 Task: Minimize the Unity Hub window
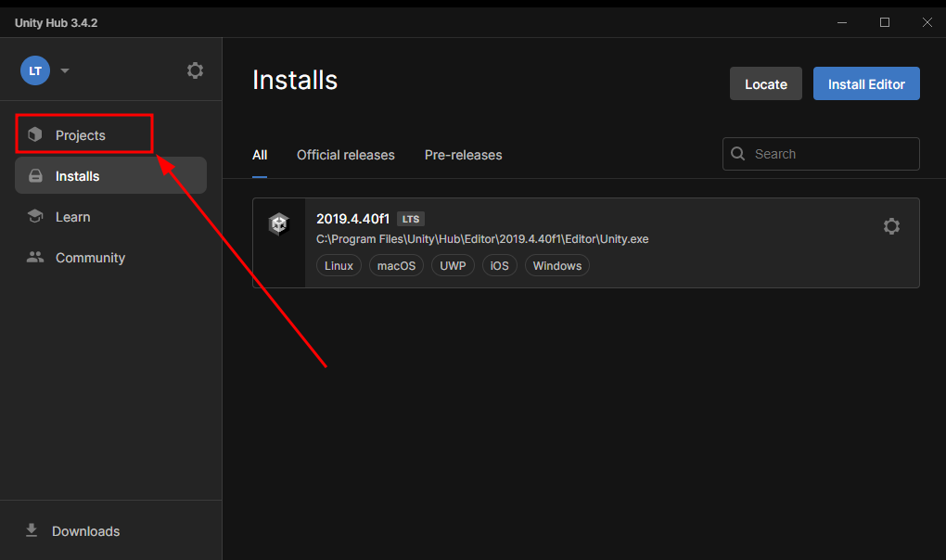pyautogui.click(x=841, y=22)
